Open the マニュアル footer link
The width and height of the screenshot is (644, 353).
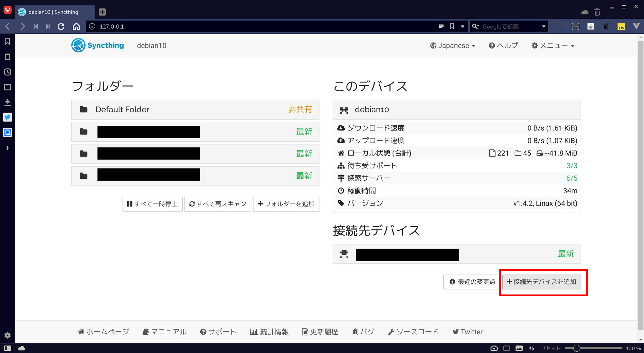(165, 332)
